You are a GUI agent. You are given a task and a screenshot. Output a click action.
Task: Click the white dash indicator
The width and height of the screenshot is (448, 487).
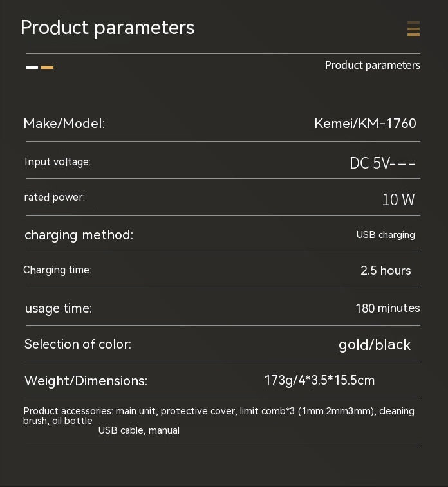(32, 67)
